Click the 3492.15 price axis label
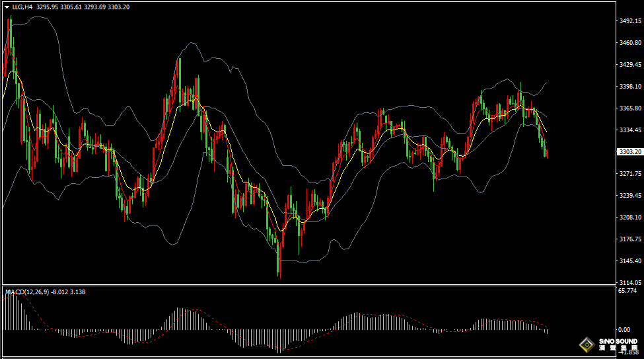 pyautogui.click(x=630, y=21)
